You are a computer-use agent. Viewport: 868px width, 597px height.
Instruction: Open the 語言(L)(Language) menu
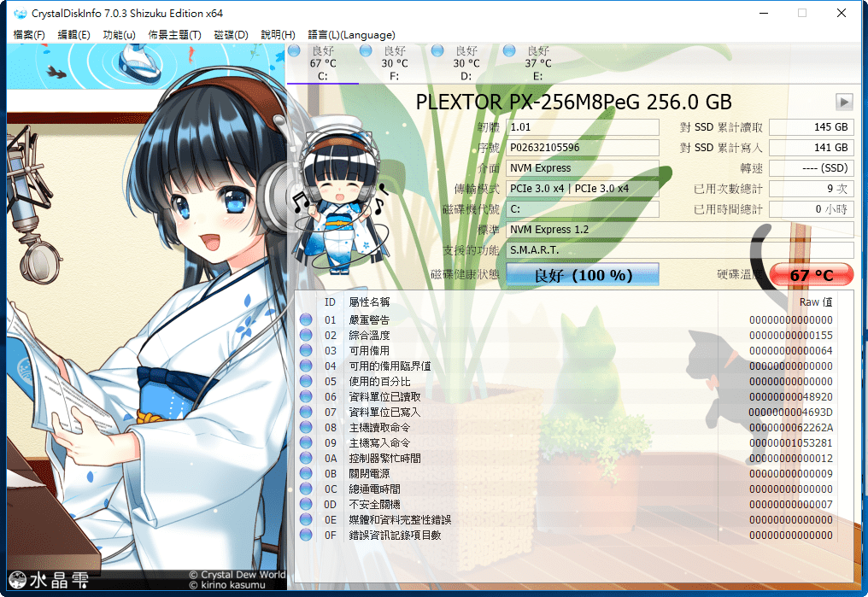tap(351, 35)
